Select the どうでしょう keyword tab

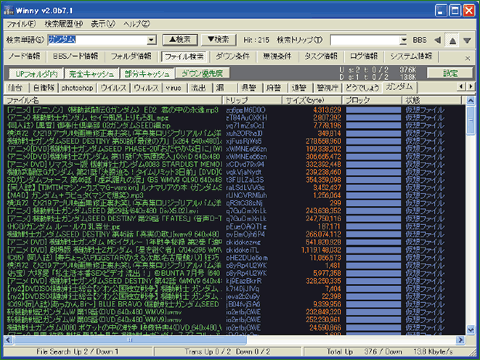[x=362, y=88]
